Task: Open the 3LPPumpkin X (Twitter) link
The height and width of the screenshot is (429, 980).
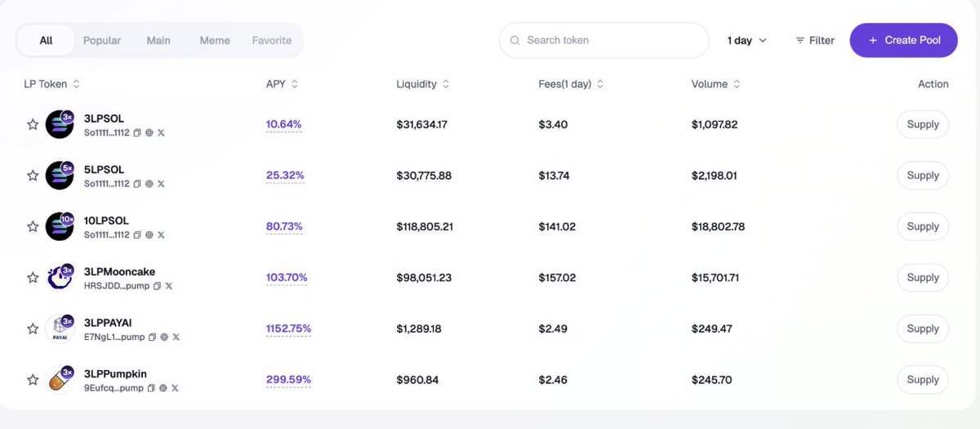Action: pyautogui.click(x=175, y=388)
